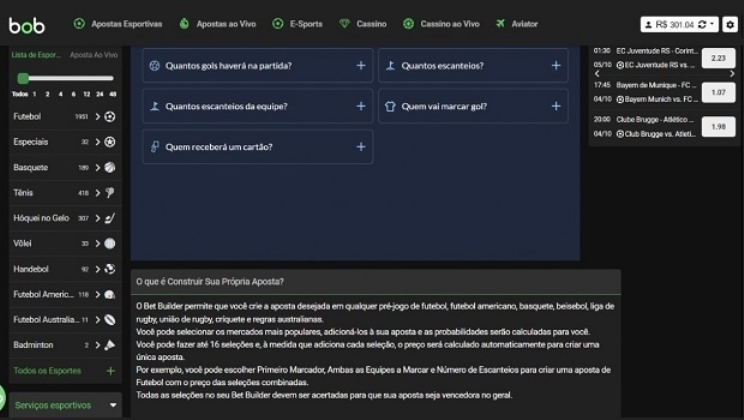The image size is (744, 420).
Task: Expand 'Quem vai marcar gol?' section
Action: point(556,106)
